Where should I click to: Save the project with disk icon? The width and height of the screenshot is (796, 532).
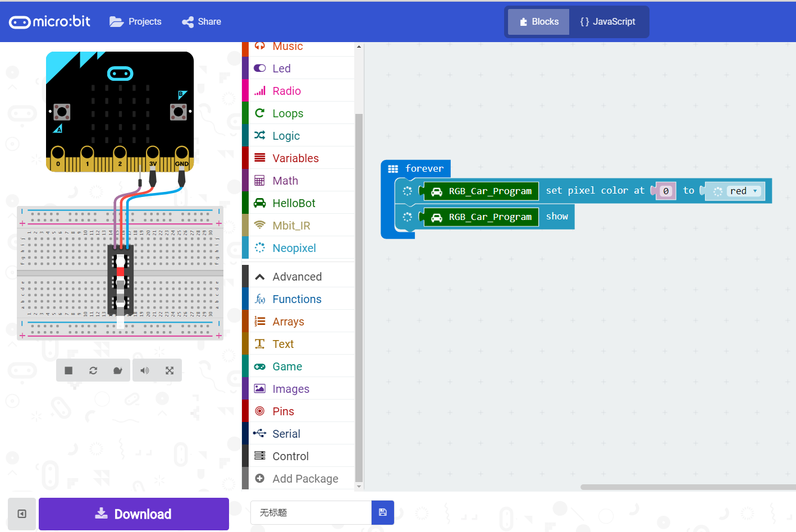383,512
